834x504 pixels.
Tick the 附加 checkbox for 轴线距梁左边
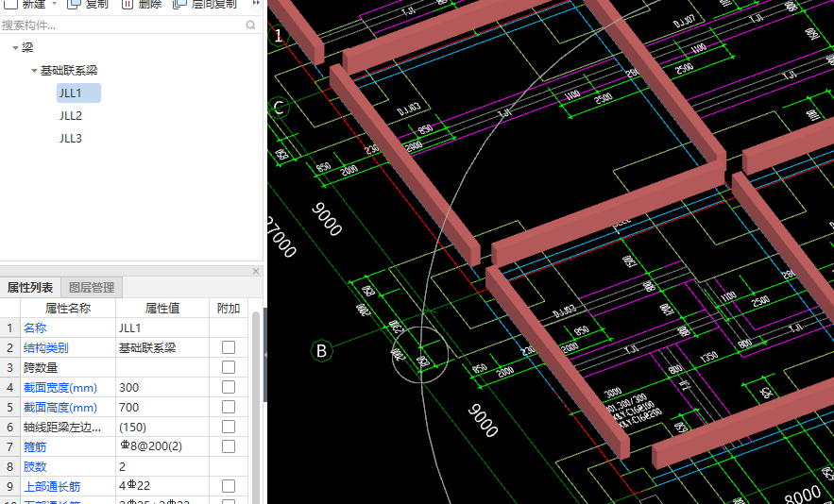coord(229,427)
